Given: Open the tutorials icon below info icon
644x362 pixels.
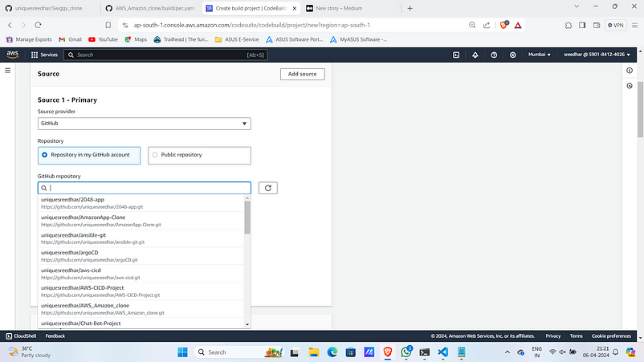Looking at the screenshot, I should click(x=630, y=86).
